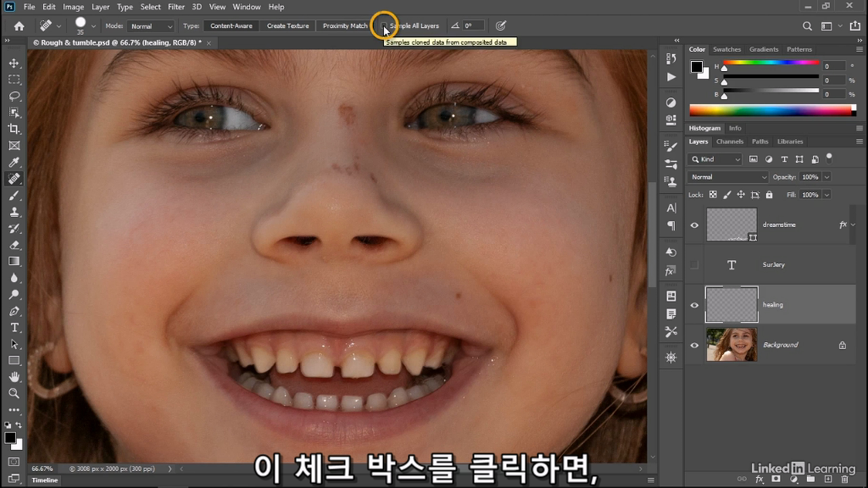The image size is (868, 488).
Task: Open the Image menu
Action: [73, 7]
